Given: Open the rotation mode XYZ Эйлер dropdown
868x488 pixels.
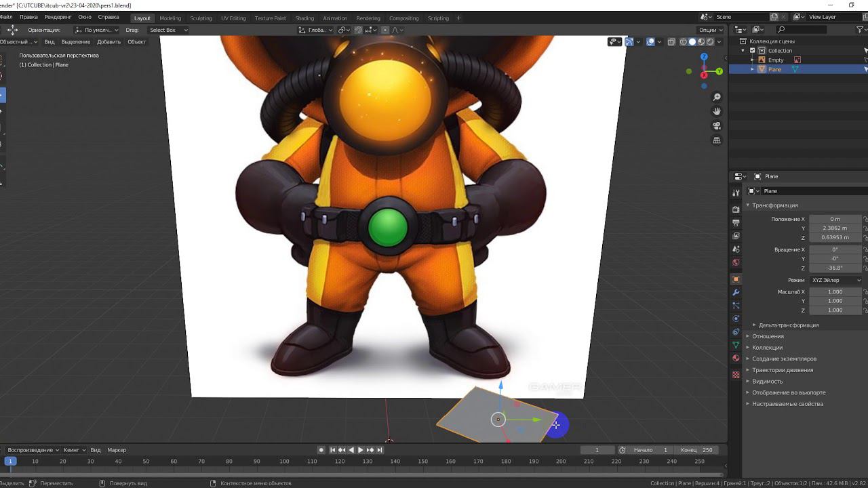Looking at the screenshot, I should coord(835,280).
